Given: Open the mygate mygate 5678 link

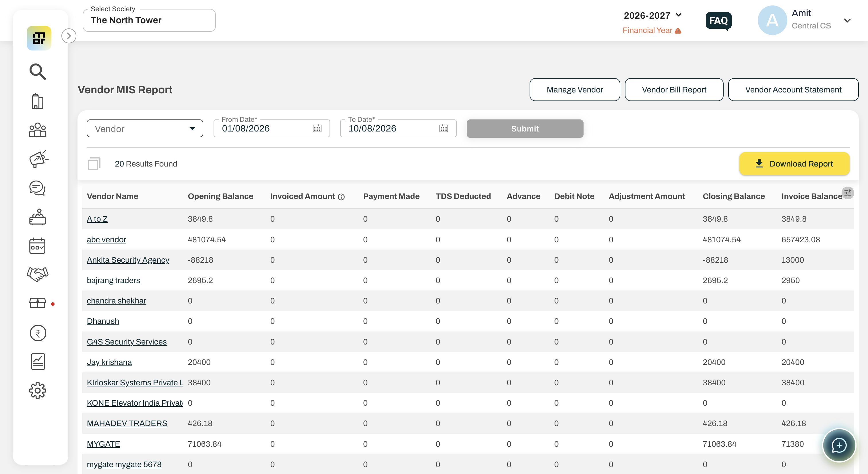Looking at the screenshot, I should coord(124,464).
